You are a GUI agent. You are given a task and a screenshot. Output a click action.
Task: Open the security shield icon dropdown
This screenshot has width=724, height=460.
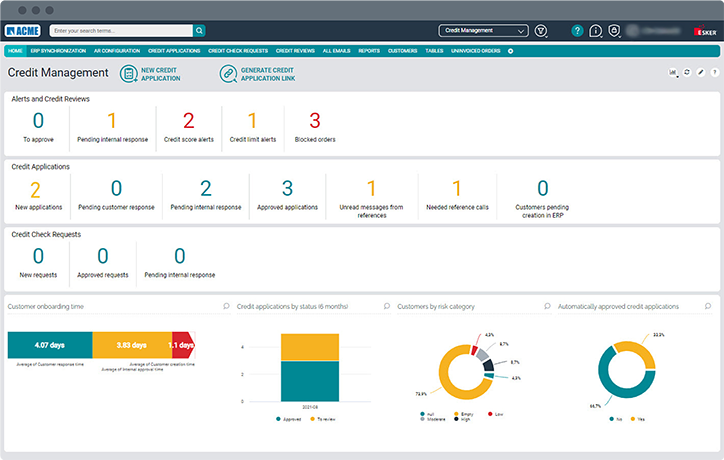tap(614, 31)
